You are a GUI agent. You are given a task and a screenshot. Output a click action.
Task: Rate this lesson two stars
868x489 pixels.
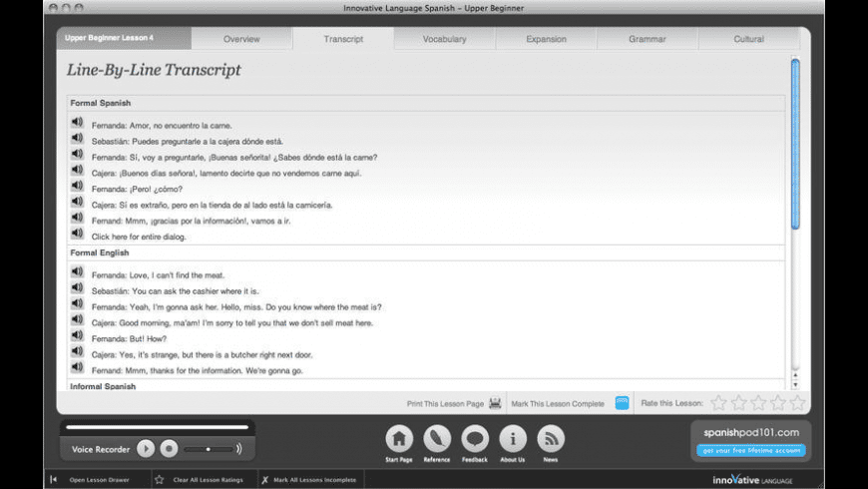pos(738,402)
